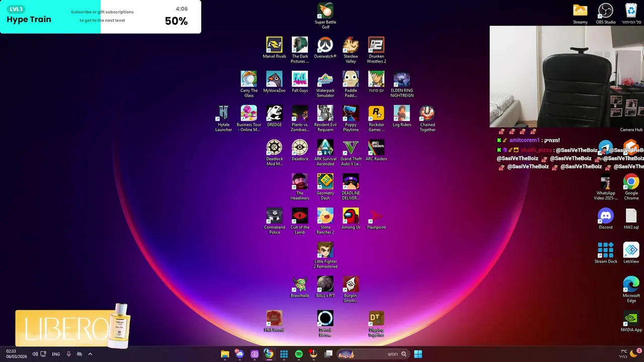Select the HW2.sql file
Image resolution: width=644 pixels, height=362 pixels.
[x=631, y=219]
